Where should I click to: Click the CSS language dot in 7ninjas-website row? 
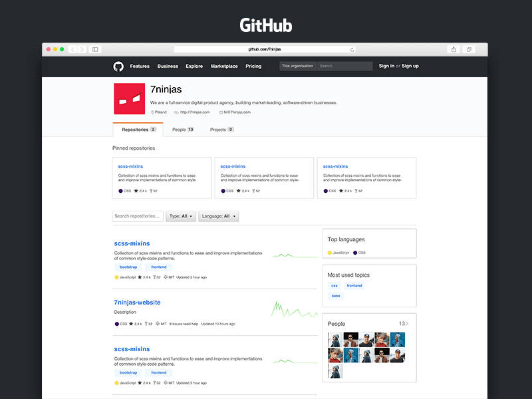point(117,324)
